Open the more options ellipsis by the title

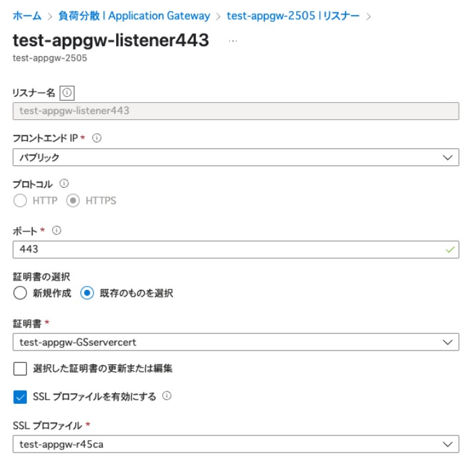point(231,41)
